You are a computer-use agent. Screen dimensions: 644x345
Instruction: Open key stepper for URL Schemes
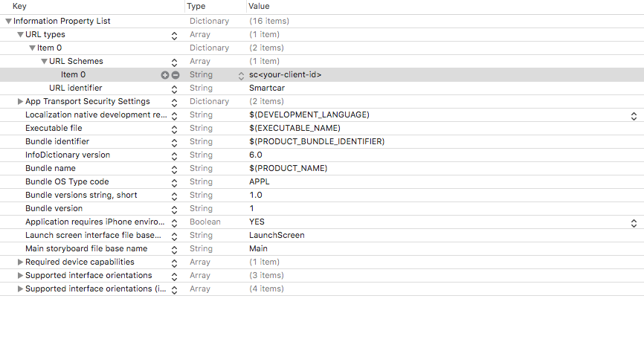pos(174,62)
